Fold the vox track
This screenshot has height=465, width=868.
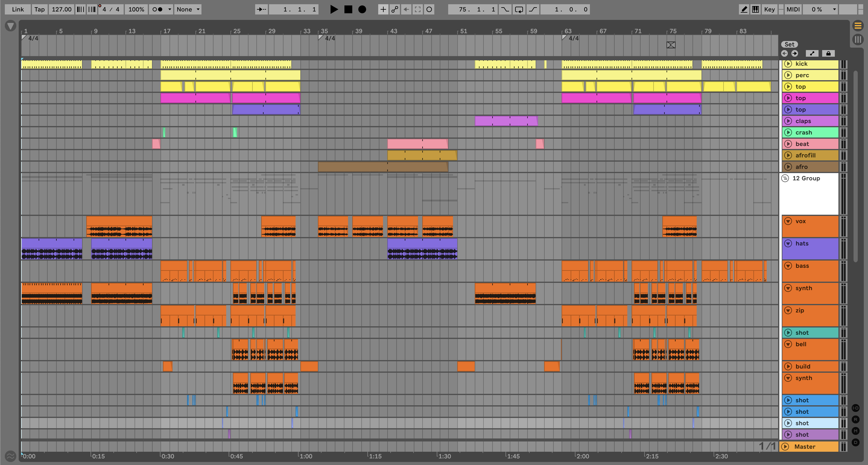point(788,221)
